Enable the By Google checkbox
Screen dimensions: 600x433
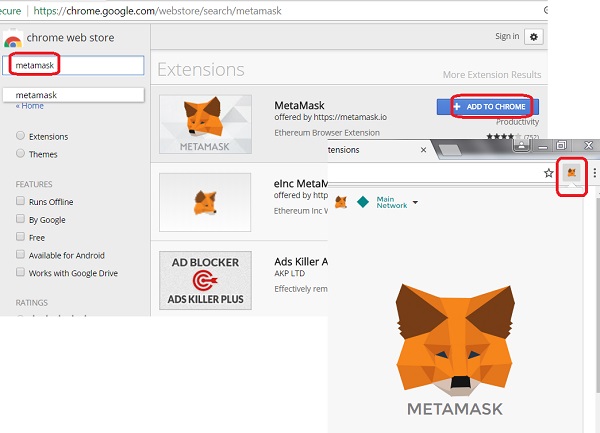(x=20, y=219)
